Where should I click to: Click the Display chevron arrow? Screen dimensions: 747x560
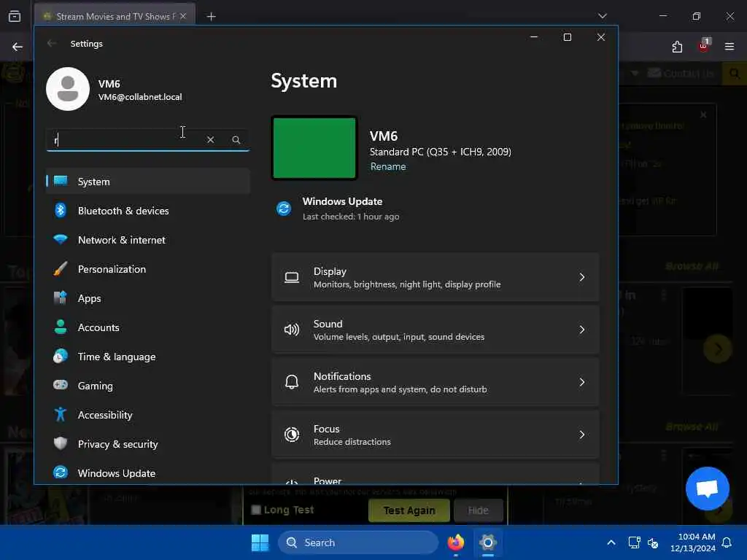coord(581,277)
